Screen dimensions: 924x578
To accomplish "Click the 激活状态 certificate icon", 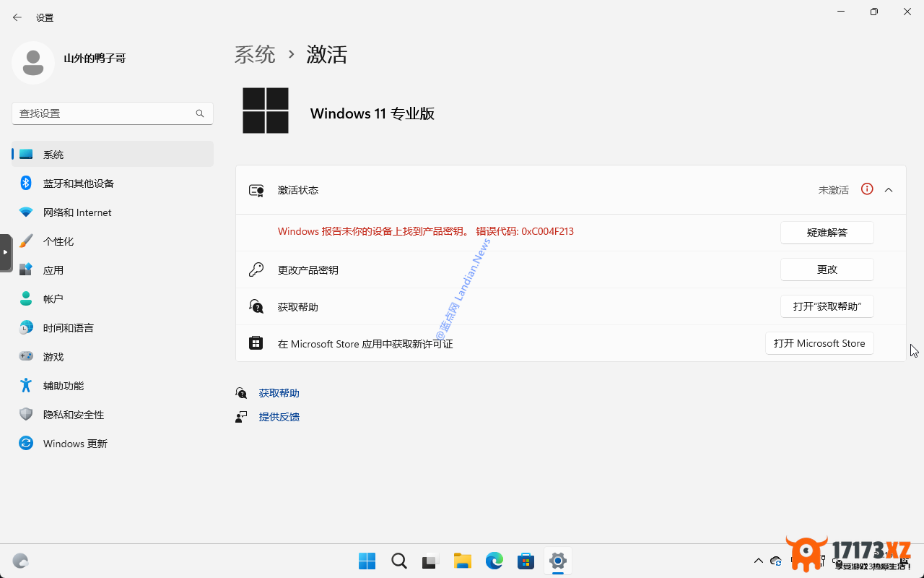I will (x=256, y=191).
